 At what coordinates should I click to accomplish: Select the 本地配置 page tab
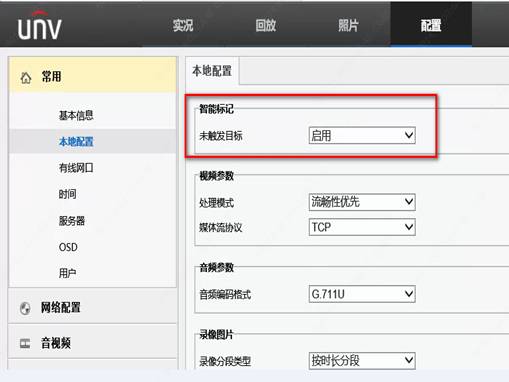(x=212, y=71)
